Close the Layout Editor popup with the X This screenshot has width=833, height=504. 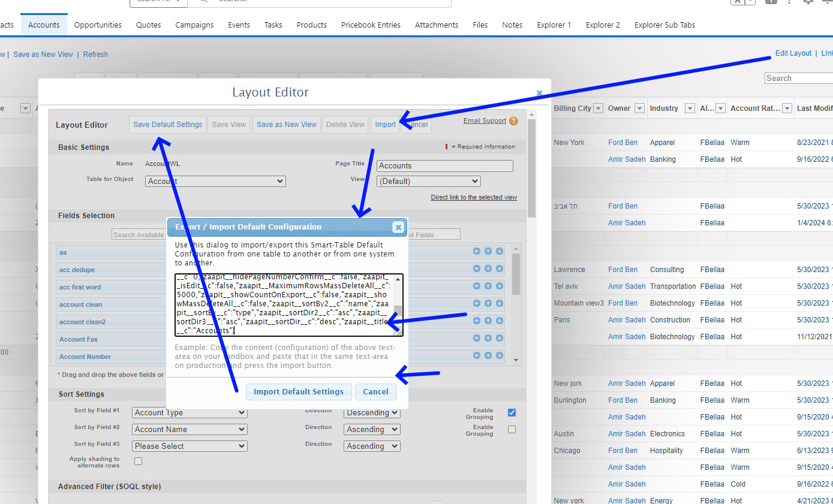click(x=539, y=93)
